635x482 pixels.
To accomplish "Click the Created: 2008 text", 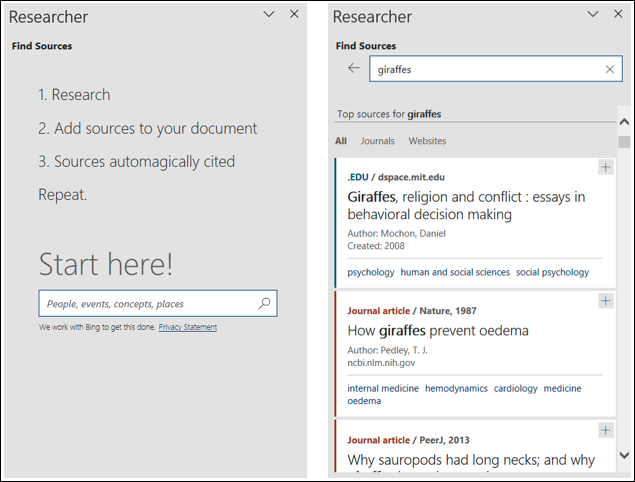I will coord(376,246).
